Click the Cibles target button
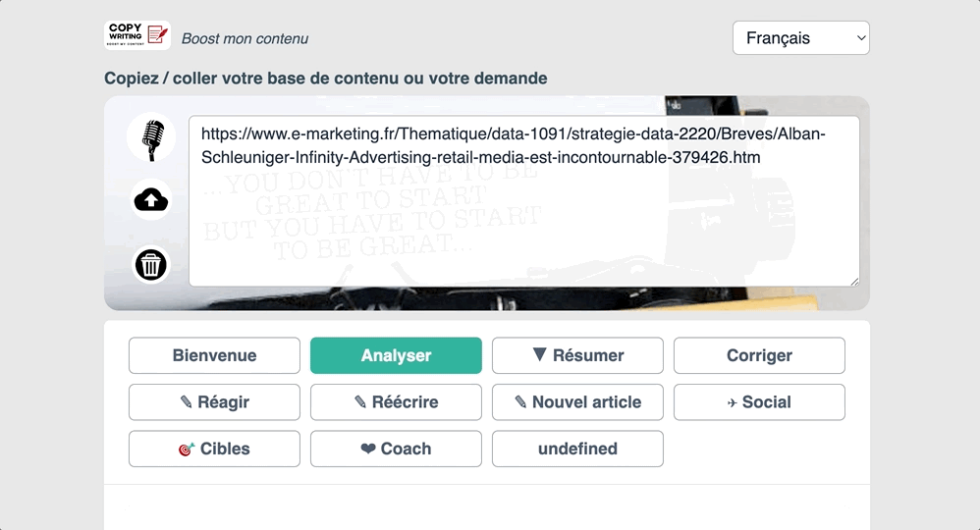This screenshot has height=530, width=980. [214, 449]
